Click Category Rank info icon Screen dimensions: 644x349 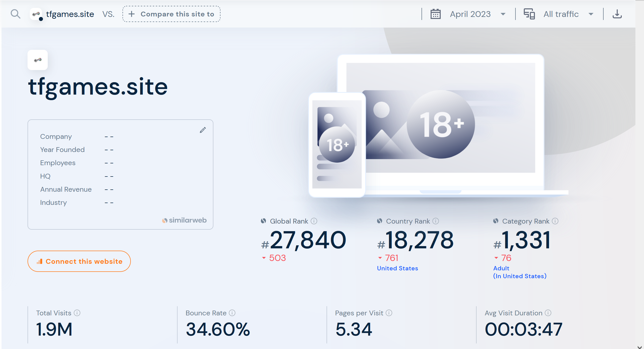tap(555, 221)
